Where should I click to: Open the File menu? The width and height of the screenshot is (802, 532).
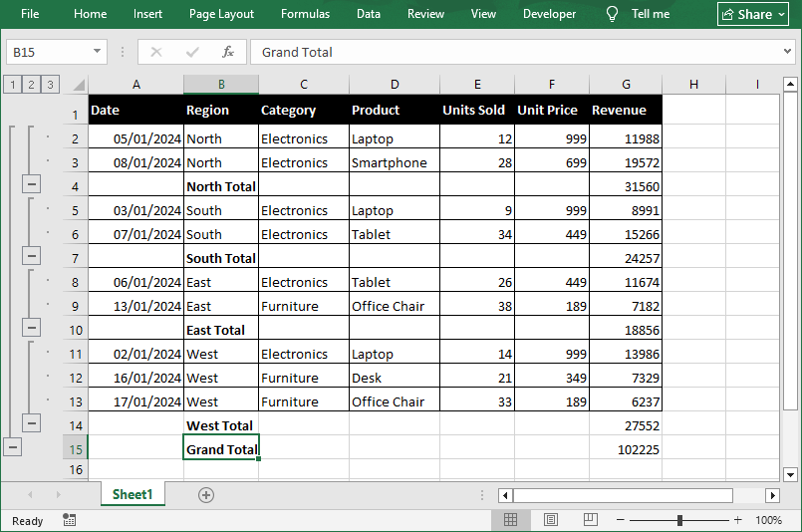point(30,14)
